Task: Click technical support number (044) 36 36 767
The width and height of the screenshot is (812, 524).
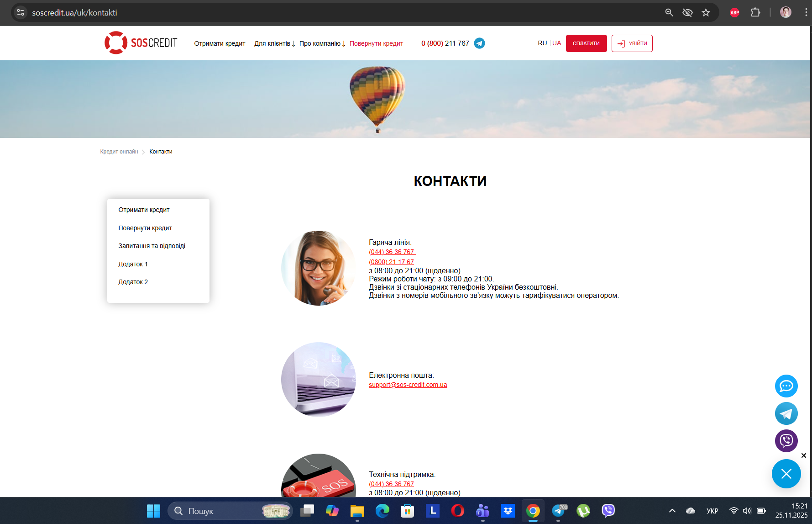Action: point(391,484)
